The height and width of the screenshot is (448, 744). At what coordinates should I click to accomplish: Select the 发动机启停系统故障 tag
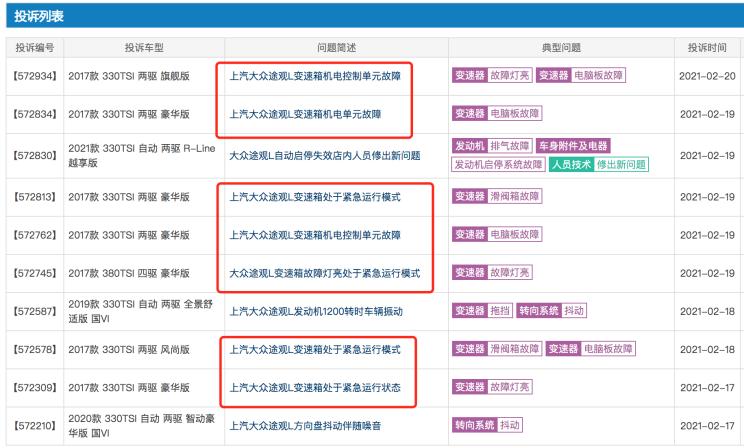498,164
